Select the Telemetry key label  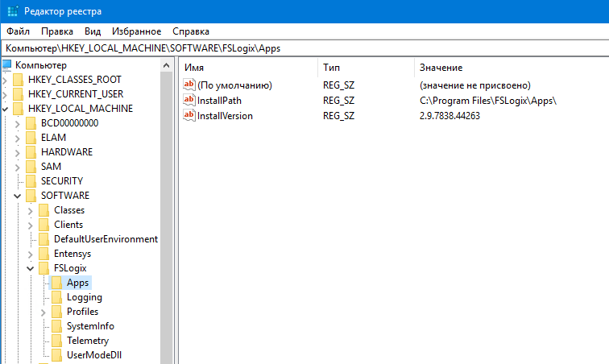88,341
